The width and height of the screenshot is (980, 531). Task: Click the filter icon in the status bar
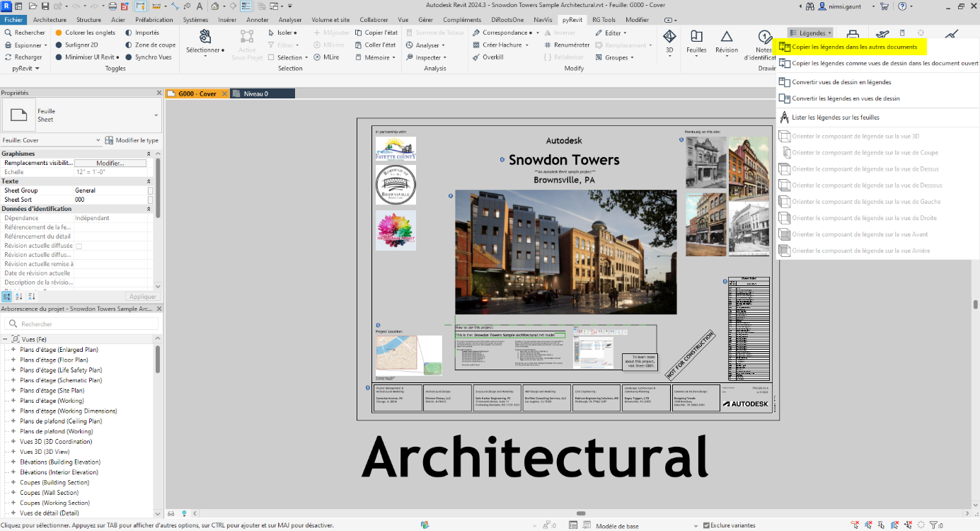(x=935, y=525)
